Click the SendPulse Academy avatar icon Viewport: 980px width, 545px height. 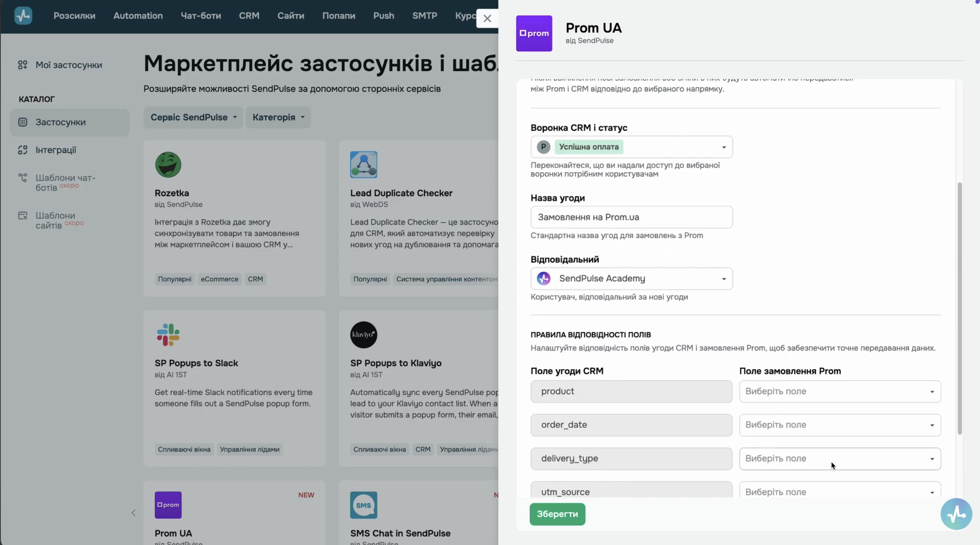click(x=543, y=278)
